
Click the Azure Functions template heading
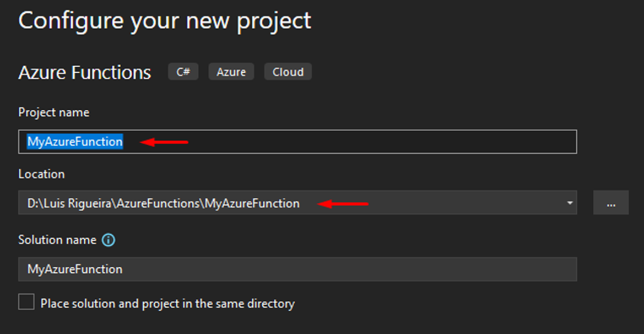[84, 72]
